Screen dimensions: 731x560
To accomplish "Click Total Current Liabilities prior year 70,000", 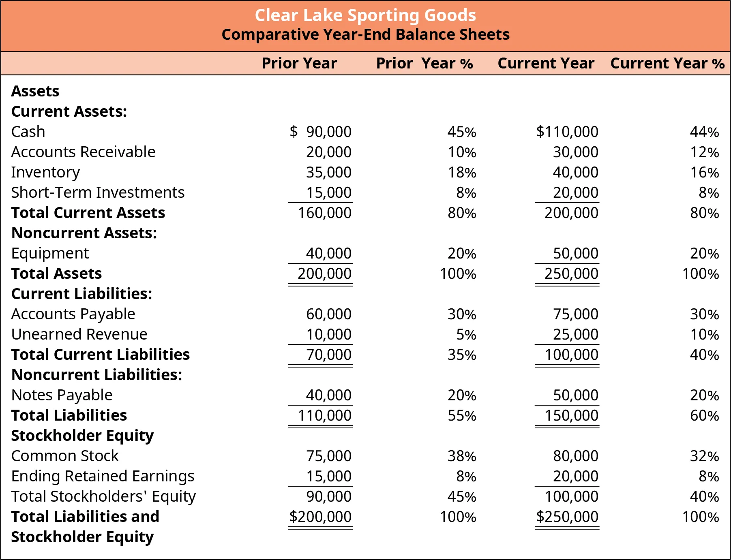I will [328, 355].
